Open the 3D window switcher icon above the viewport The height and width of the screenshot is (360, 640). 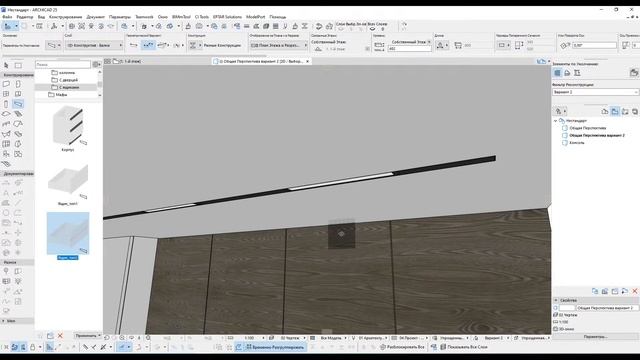click(x=542, y=61)
